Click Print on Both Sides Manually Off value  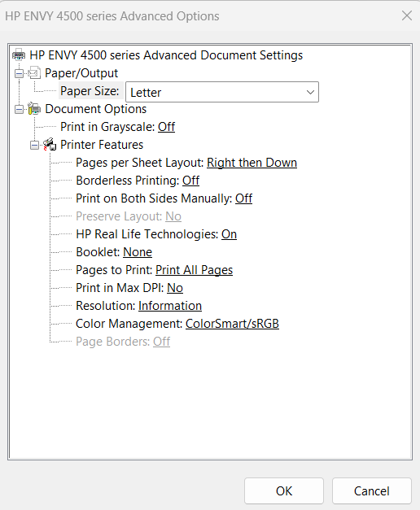tap(244, 198)
